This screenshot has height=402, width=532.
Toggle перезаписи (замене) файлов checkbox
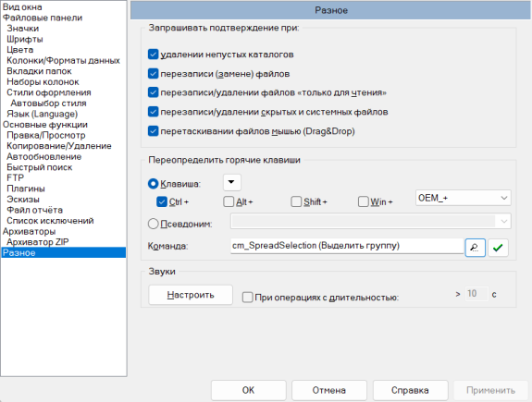(153, 74)
